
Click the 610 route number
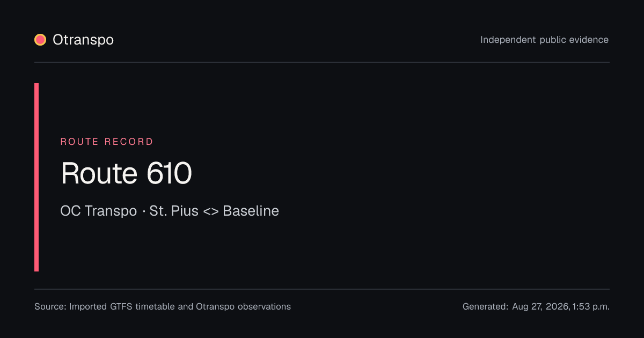tap(169, 173)
